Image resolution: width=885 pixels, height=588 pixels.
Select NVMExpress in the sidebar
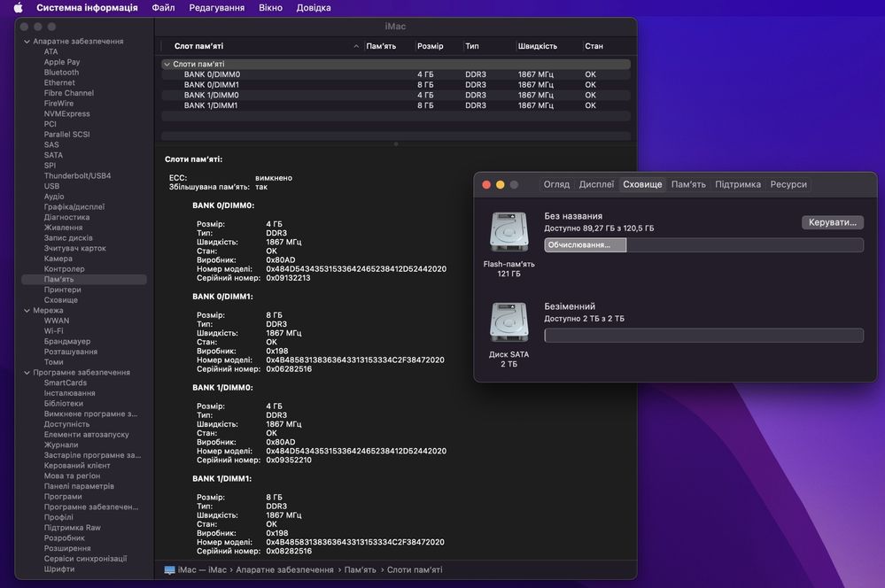pyautogui.click(x=66, y=113)
